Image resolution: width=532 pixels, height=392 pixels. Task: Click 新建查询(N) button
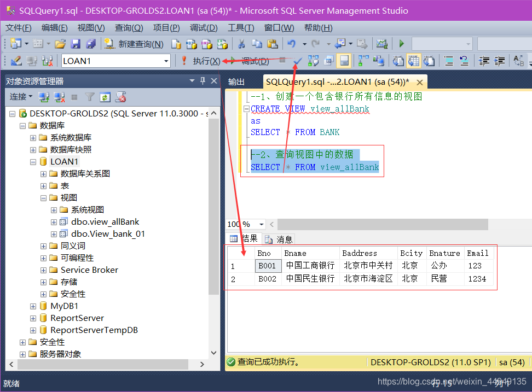134,44
